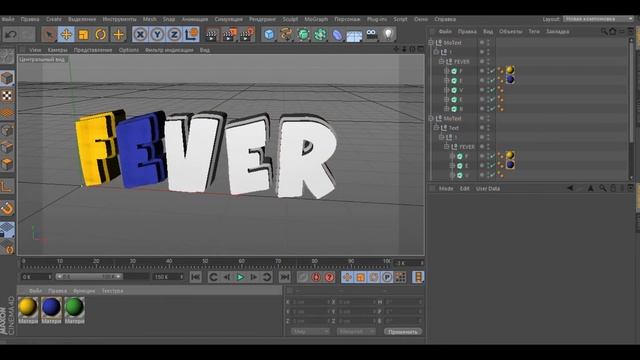Open the Script menu

point(400,19)
